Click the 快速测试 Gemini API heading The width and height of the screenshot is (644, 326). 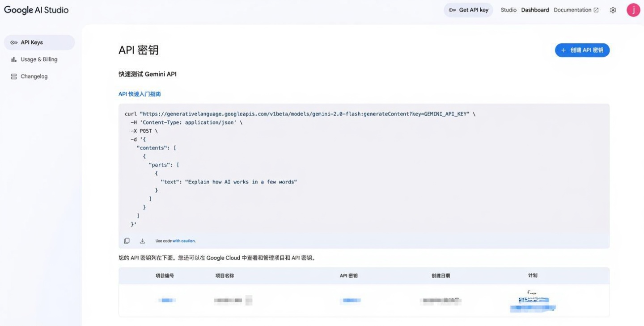click(148, 74)
